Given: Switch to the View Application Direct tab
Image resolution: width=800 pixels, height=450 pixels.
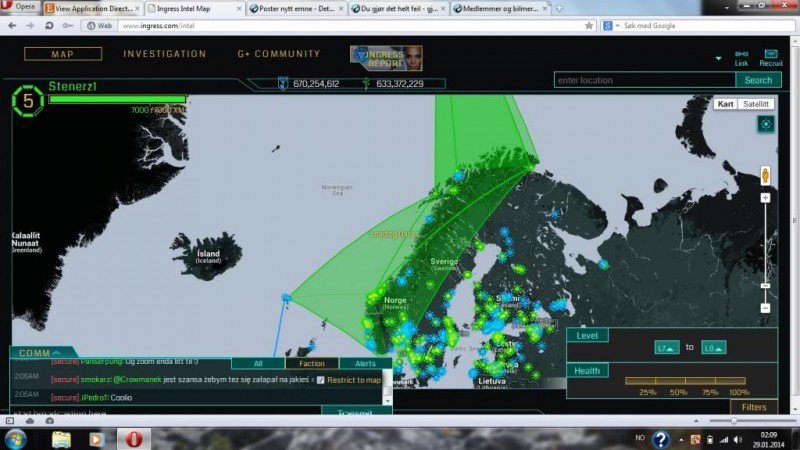Looking at the screenshot, I should [92, 9].
